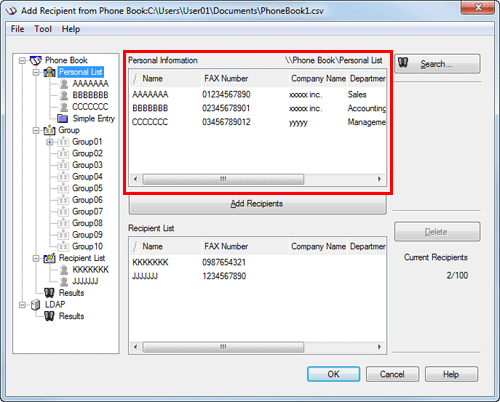Sort Recipient List by FAX Number column
This screenshot has height=402, width=500.
pos(245,246)
